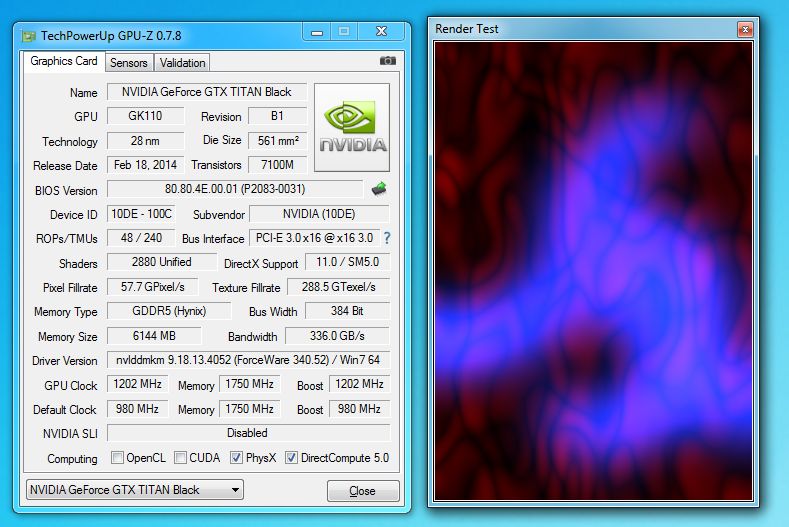Click the Texture Fillrate value 288.5 GTexel/s
Screen dimensions: 789x527
(339, 287)
